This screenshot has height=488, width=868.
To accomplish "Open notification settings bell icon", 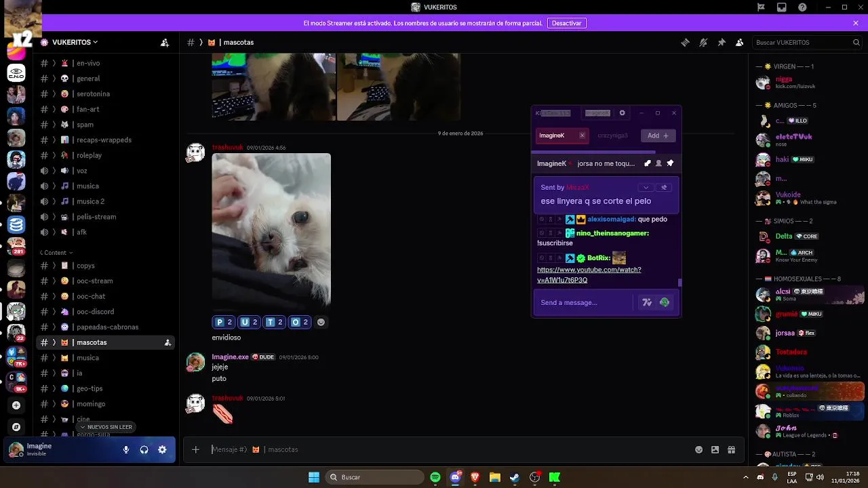I will [703, 42].
